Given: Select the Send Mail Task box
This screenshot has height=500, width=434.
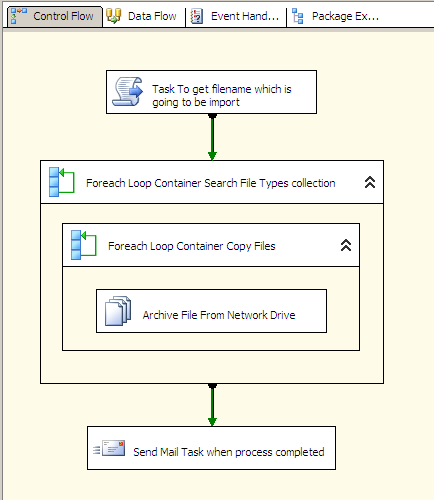Looking at the screenshot, I should pos(211,448).
